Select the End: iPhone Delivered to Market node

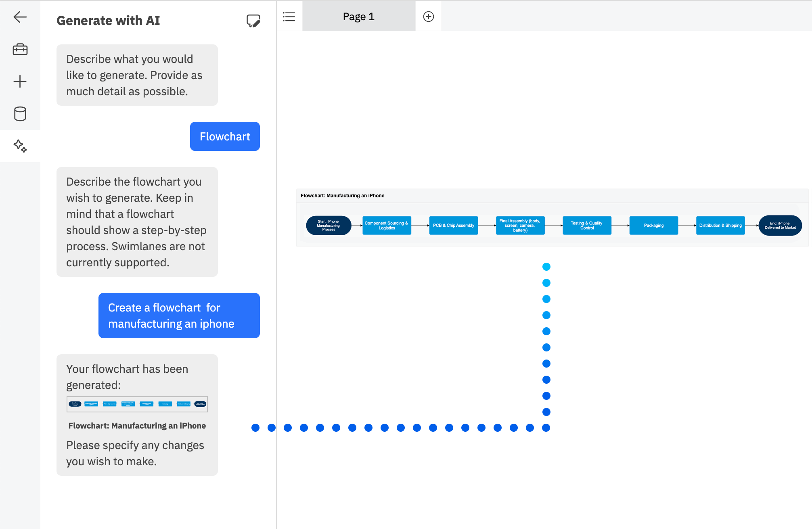[x=780, y=225]
